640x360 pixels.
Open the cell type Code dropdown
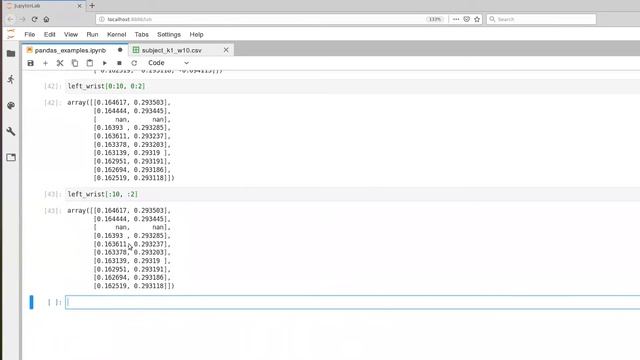[x=168, y=63]
